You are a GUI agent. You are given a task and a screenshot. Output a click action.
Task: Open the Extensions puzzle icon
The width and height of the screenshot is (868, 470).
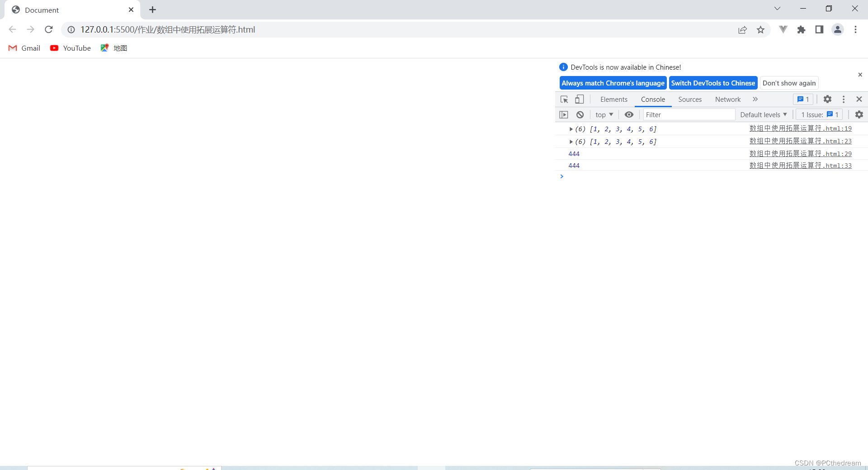(x=801, y=29)
